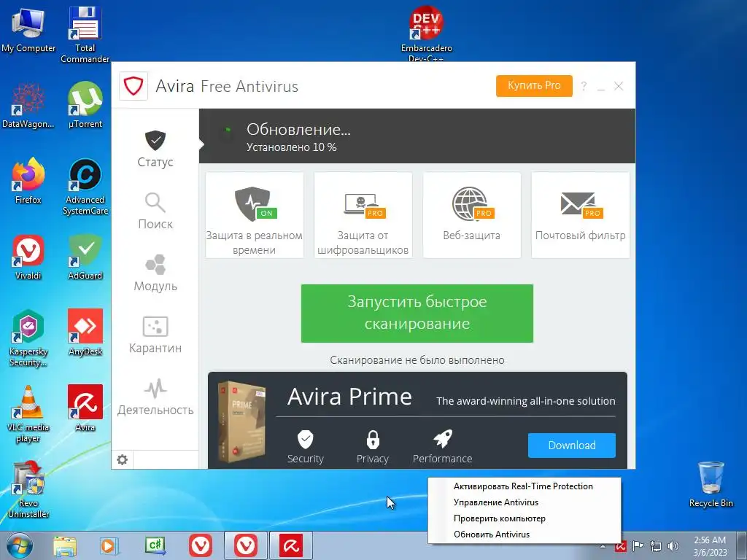Open media player taskbar icon

click(109, 546)
